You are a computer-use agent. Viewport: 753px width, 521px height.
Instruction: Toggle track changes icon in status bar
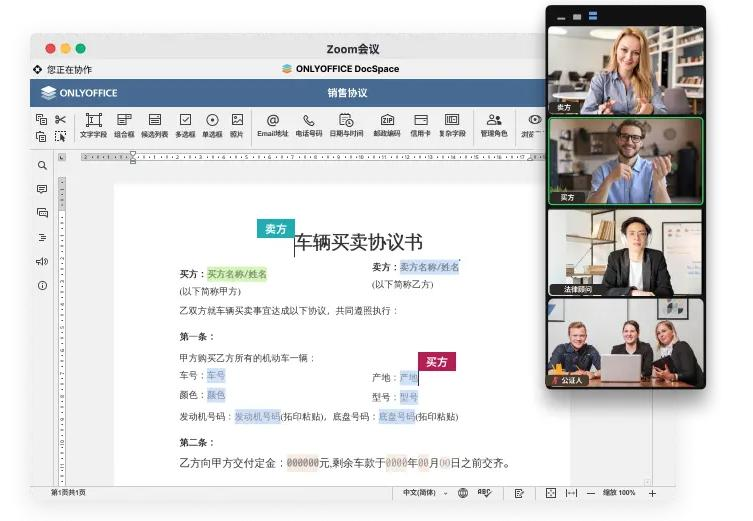(x=519, y=493)
